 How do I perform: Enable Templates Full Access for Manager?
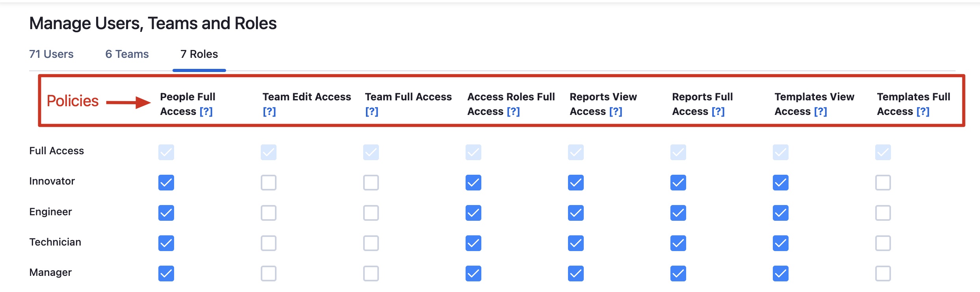click(883, 274)
